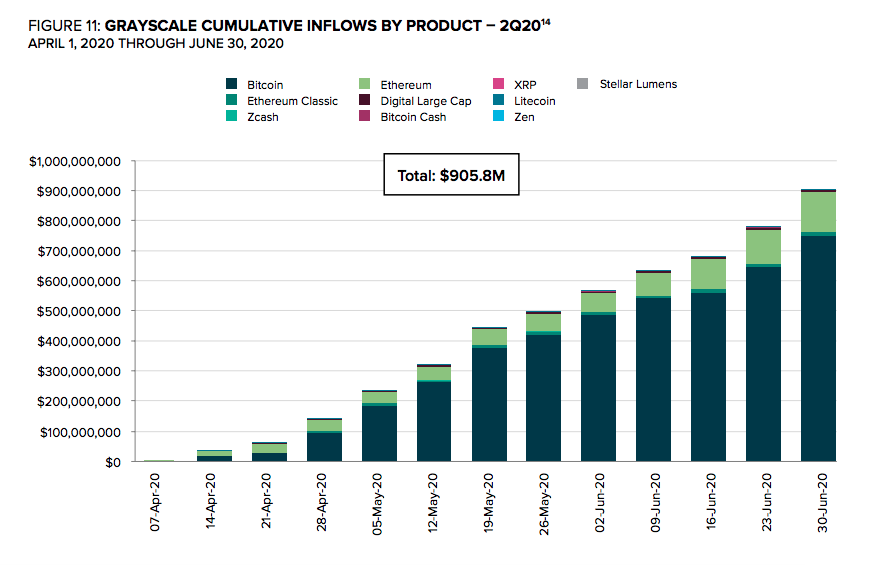Click the $300,000,000 axis label
Screen dimensions: 870x565
pyautogui.click(x=79, y=371)
